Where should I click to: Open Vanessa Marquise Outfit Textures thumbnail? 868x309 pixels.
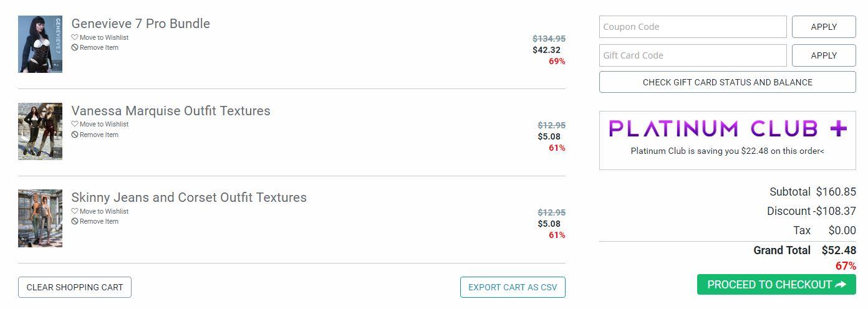(x=40, y=131)
